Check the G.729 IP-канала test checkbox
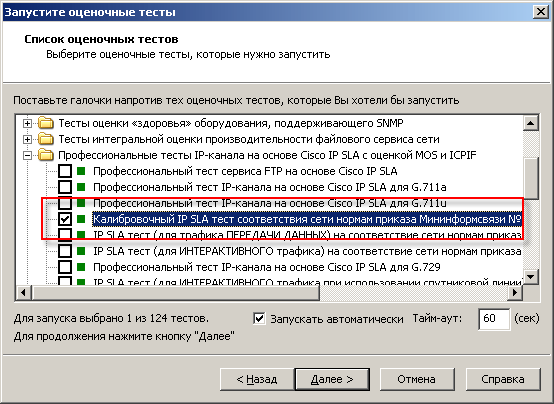554x404 pixels. (x=65, y=267)
